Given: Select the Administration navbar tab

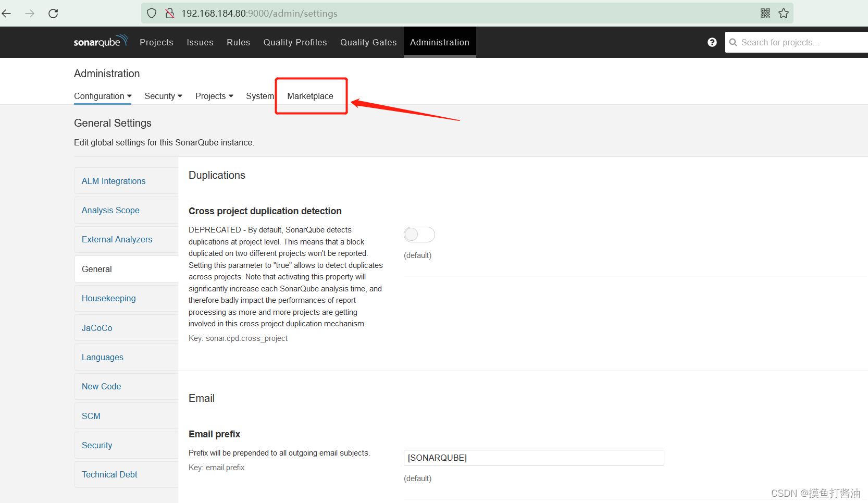Looking at the screenshot, I should (440, 42).
